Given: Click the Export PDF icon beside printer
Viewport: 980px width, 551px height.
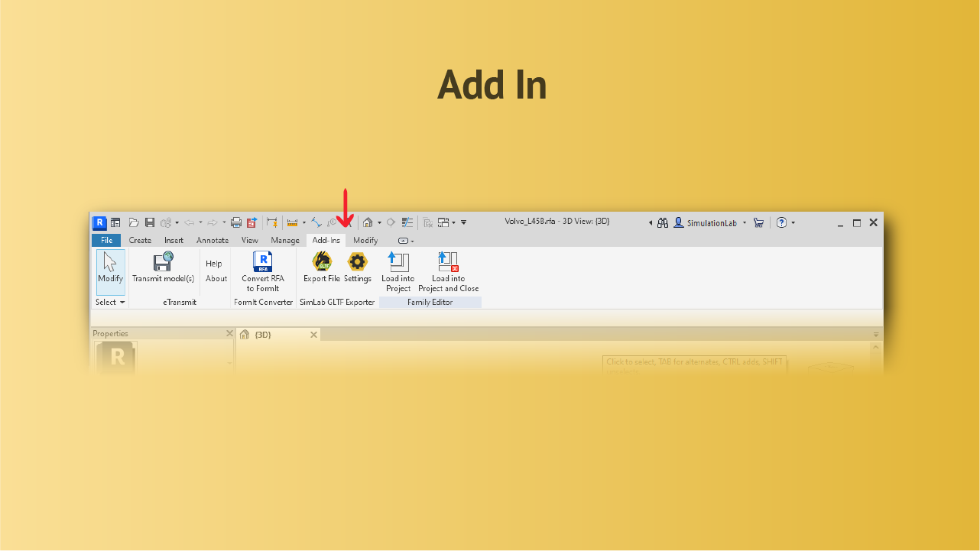Looking at the screenshot, I should 251,222.
